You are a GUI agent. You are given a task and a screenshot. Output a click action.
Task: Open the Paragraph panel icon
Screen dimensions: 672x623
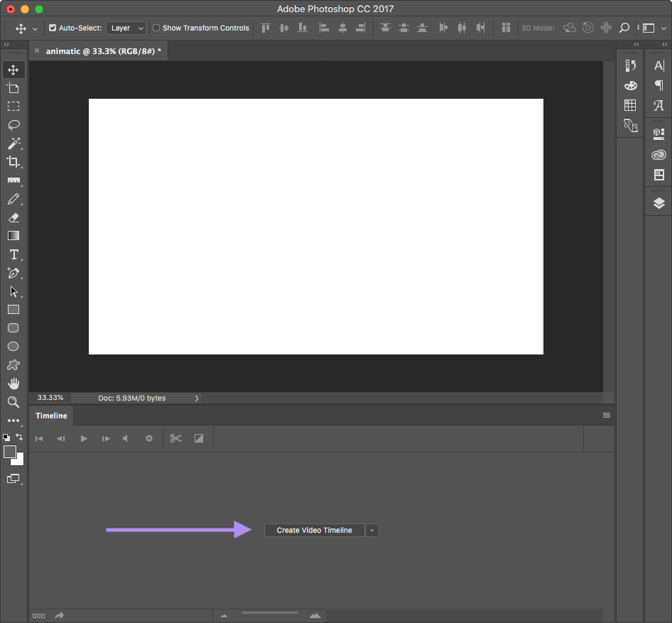coord(658,85)
